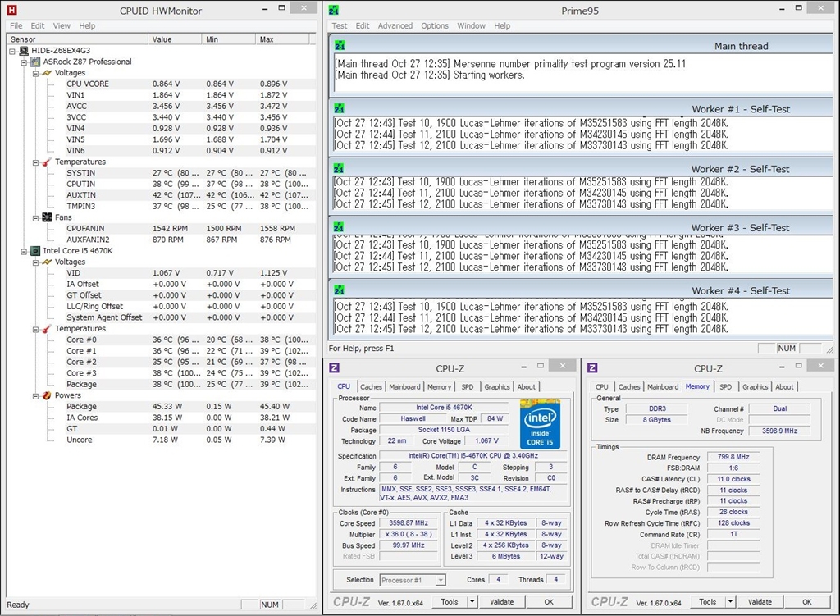Image resolution: width=840 pixels, height=616 pixels.
Task: Open the Processor #1 selection dropdown
Action: point(441,580)
